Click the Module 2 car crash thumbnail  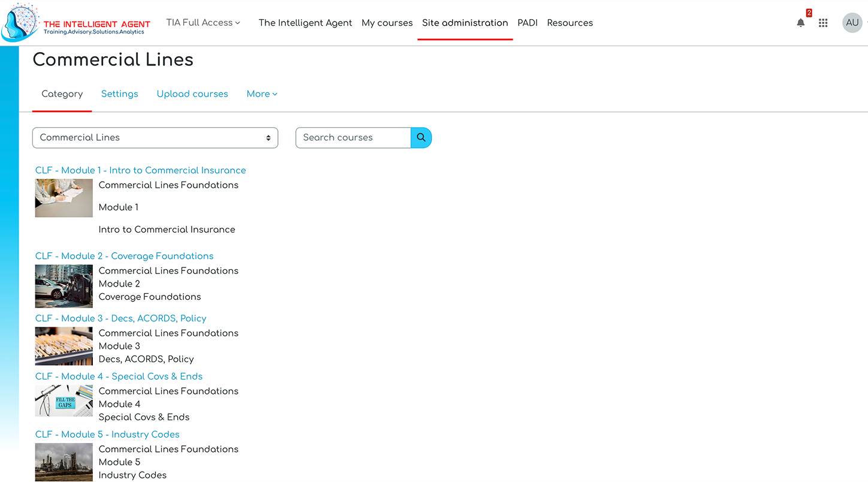coord(64,286)
